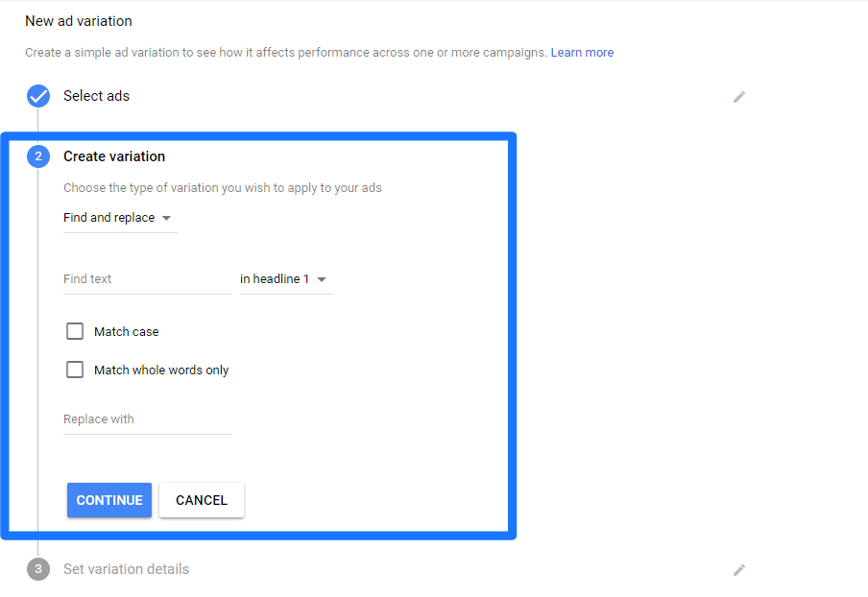Open the Learn more link

click(x=582, y=53)
